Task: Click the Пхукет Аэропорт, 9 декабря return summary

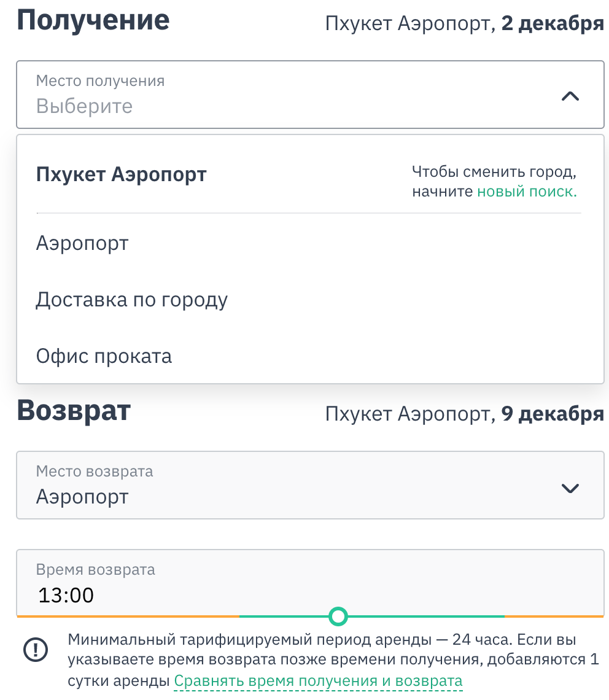Action: (464, 413)
